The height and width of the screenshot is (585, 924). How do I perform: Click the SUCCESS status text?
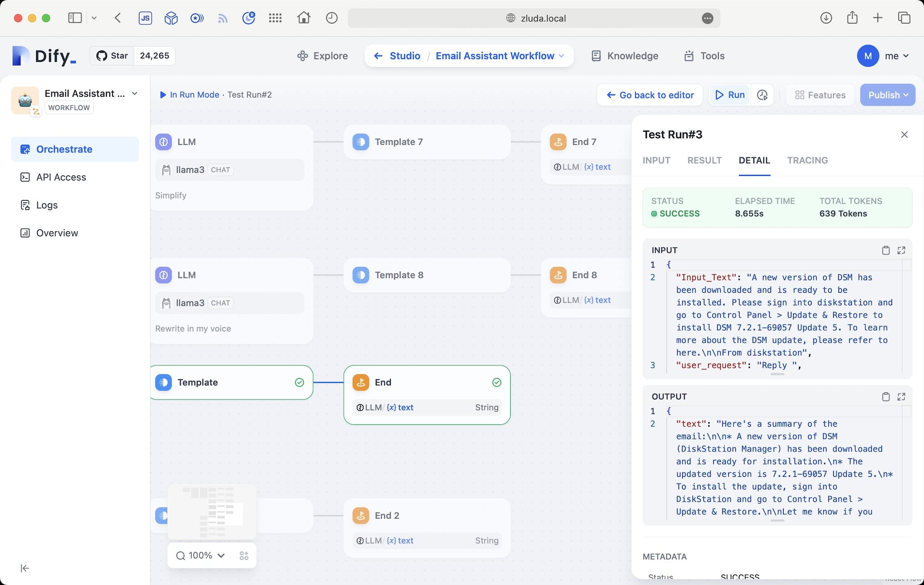coord(679,214)
